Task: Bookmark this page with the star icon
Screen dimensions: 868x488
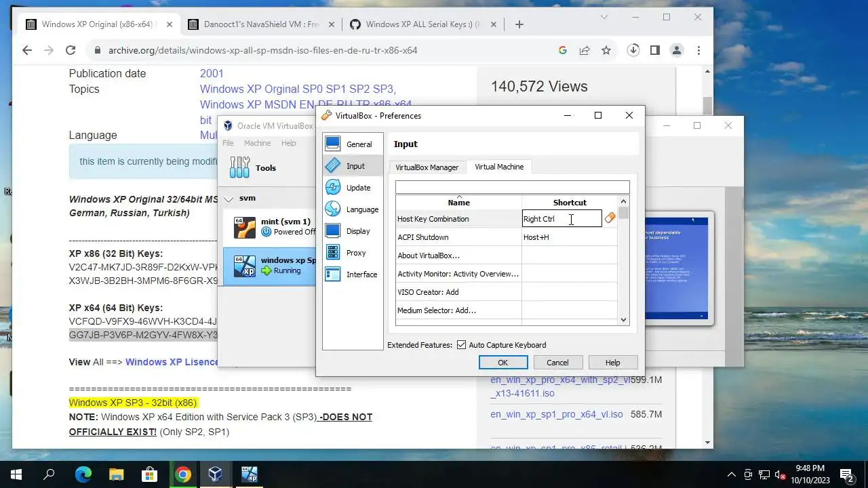Action: tap(606, 50)
